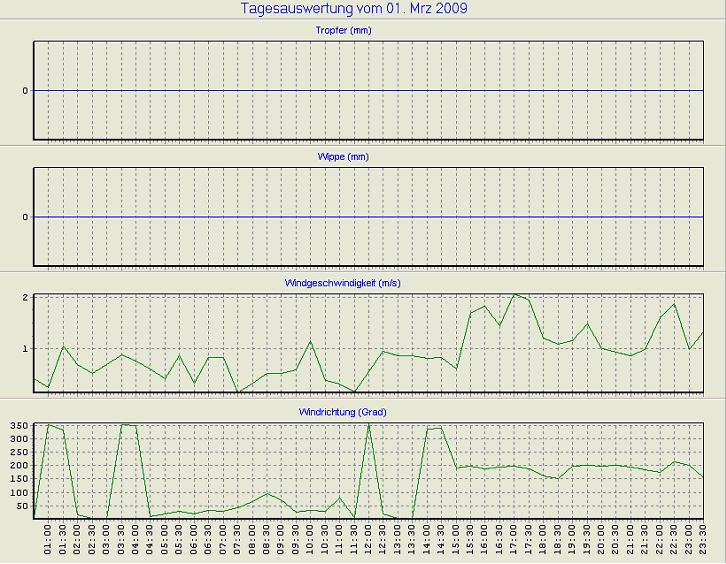726x564 pixels.
Task: Click the 50 label on the Windrichtung axis
Action: coord(20,506)
